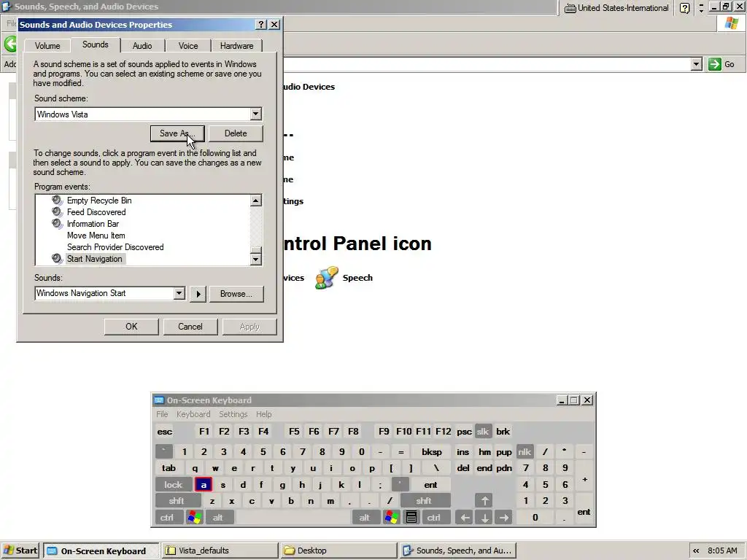This screenshot has width=747, height=560.
Task: Click the help question mark in the Properties dialog title bar
Action: pyautogui.click(x=261, y=24)
